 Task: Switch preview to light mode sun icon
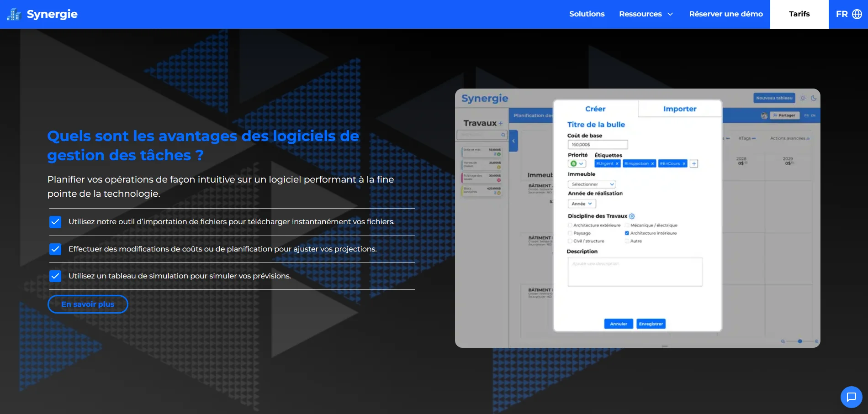(803, 98)
